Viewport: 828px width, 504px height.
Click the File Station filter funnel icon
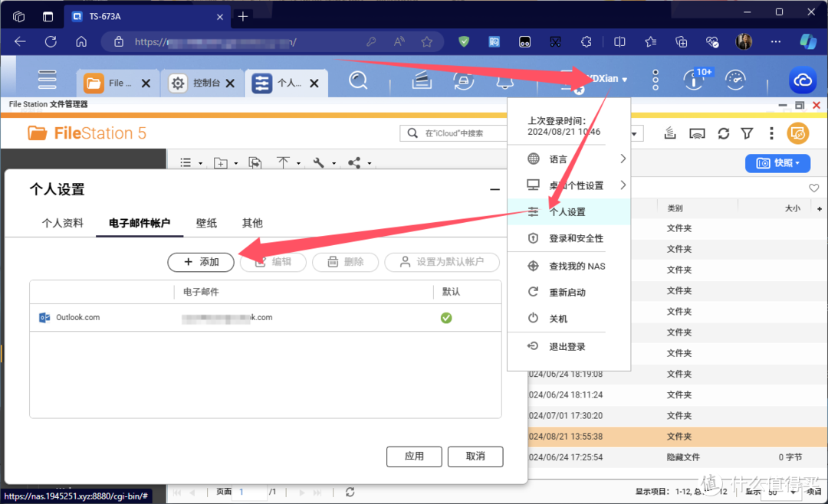click(x=747, y=134)
